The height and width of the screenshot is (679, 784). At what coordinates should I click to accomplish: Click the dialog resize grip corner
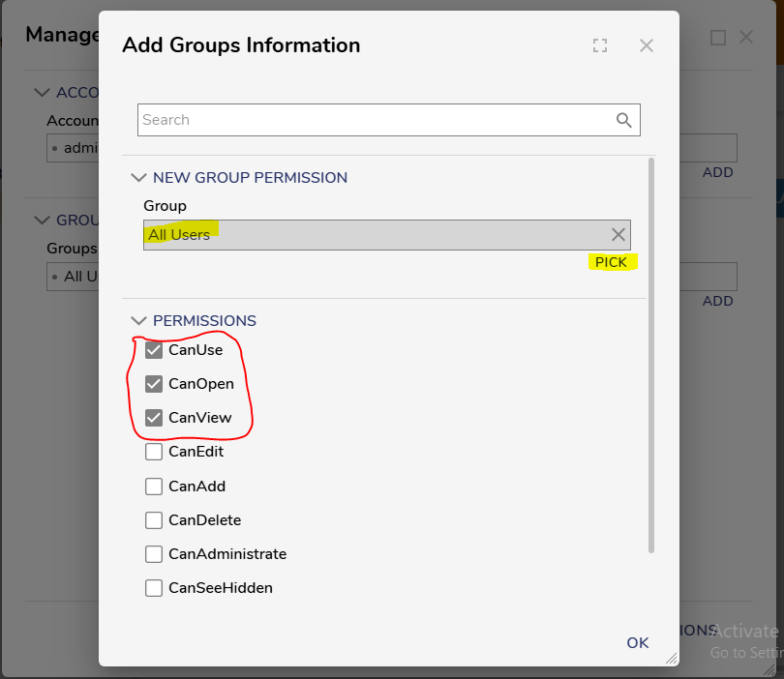pos(672,659)
